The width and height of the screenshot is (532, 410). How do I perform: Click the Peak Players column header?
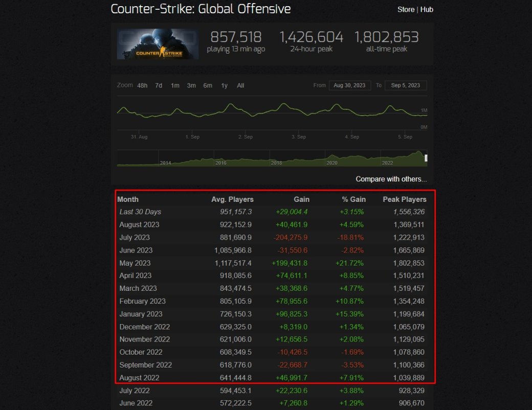[x=405, y=199]
